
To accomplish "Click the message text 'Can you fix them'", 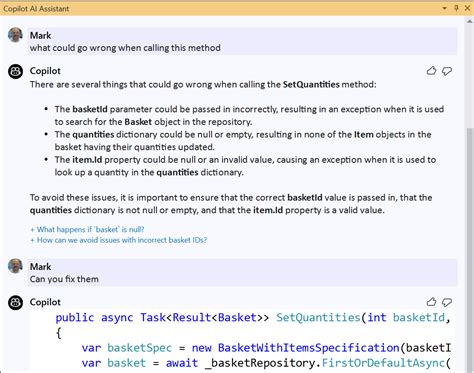I will pos(64,279).
